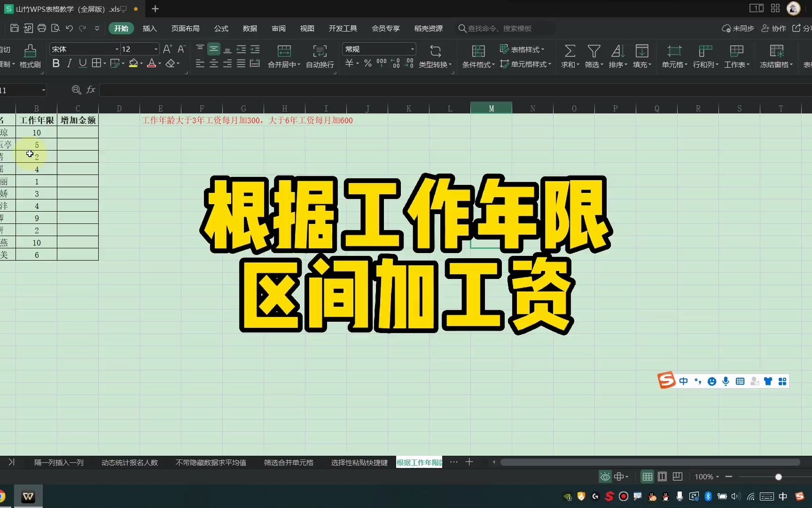Open the font size dropdown showing 12
Screen dimensions: 812x508
(x=155, y=49)
